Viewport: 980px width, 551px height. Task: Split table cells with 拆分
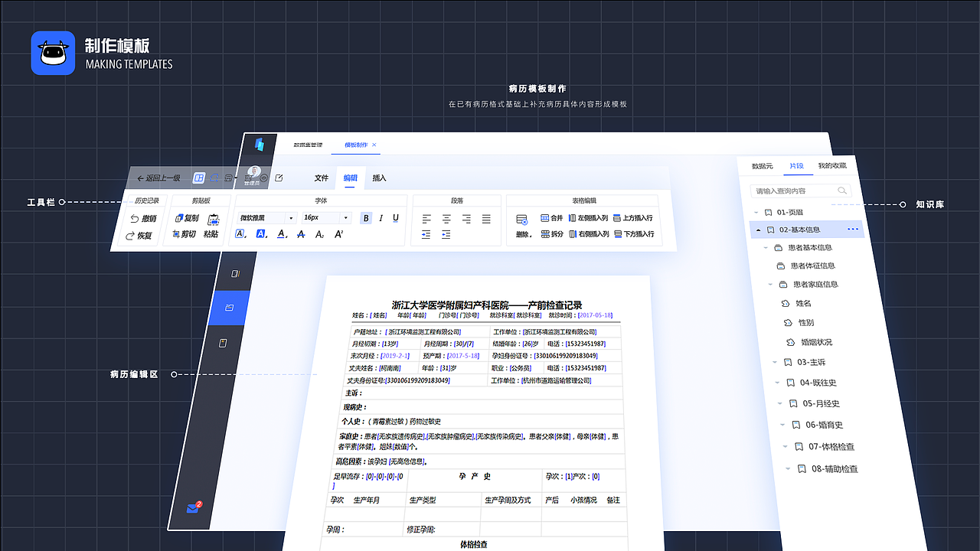pyautogui.click(x=552, y=234)
